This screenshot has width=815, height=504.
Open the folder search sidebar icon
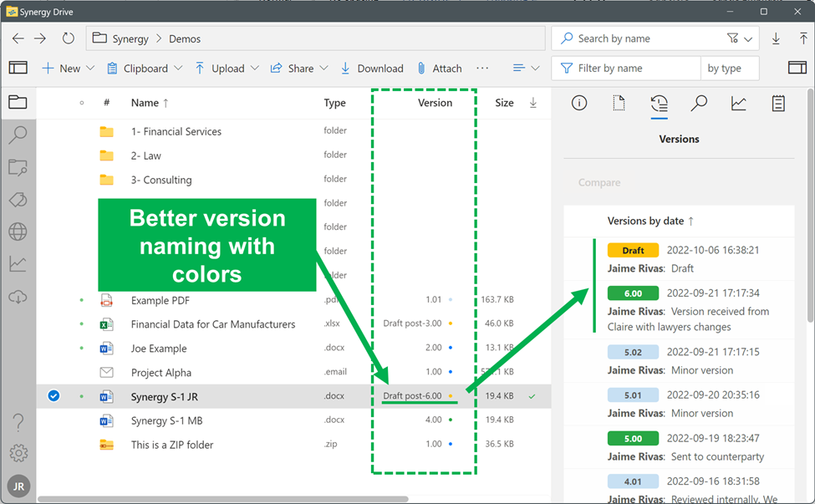pos(18,167)
